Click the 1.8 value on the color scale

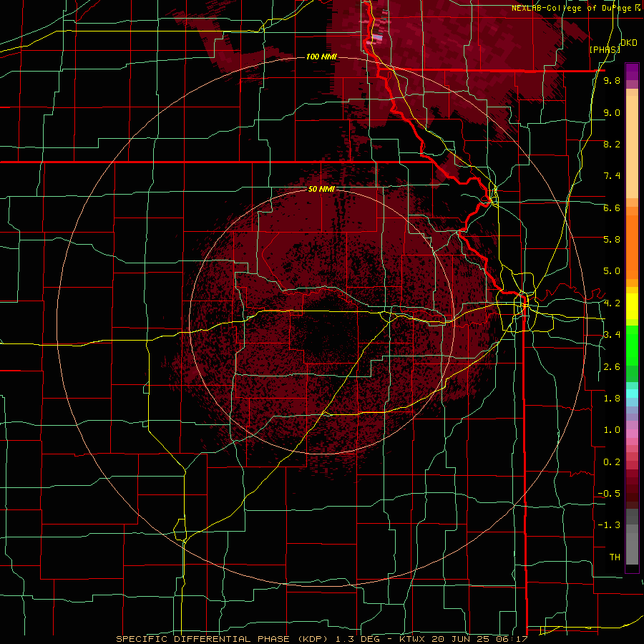[x=612, y=399]
